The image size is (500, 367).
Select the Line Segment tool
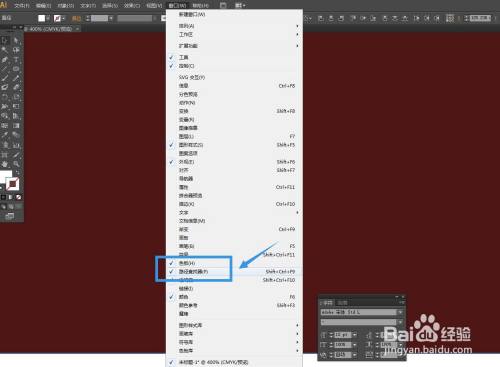[x=5, y=69]
